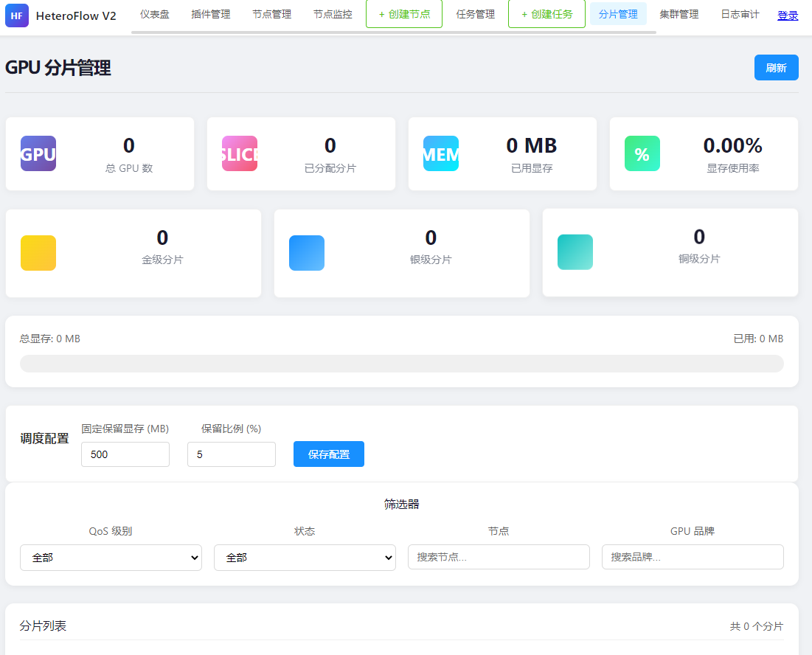Open 集群管理 tab

pos(679,14)
